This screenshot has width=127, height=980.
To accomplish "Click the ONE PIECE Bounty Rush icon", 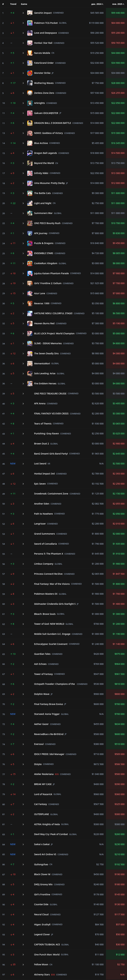I will click(x=30, y=223).
